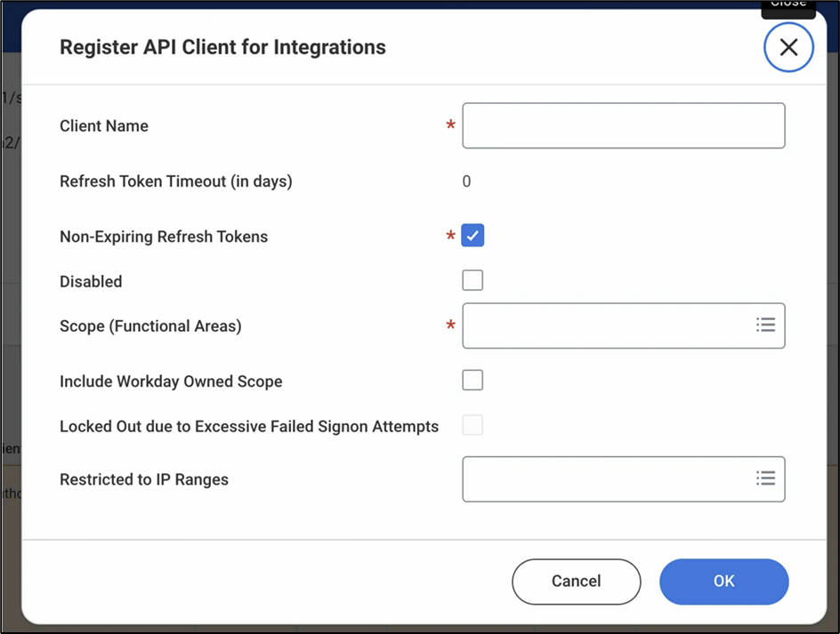This screenshot has width=840, height=634.
Task: Click the Non-Expiring Refresh Tokens label
Action: tap(164, 237)
